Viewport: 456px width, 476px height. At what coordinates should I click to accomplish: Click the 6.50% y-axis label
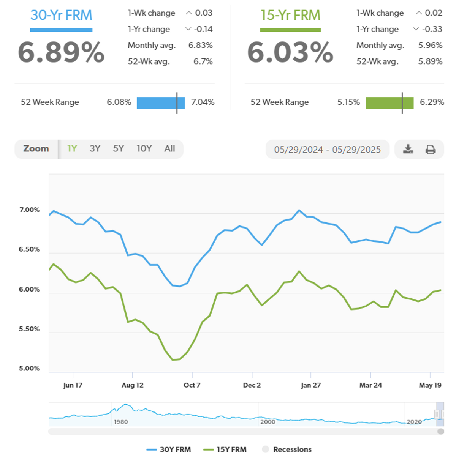[x=30, y=249]
